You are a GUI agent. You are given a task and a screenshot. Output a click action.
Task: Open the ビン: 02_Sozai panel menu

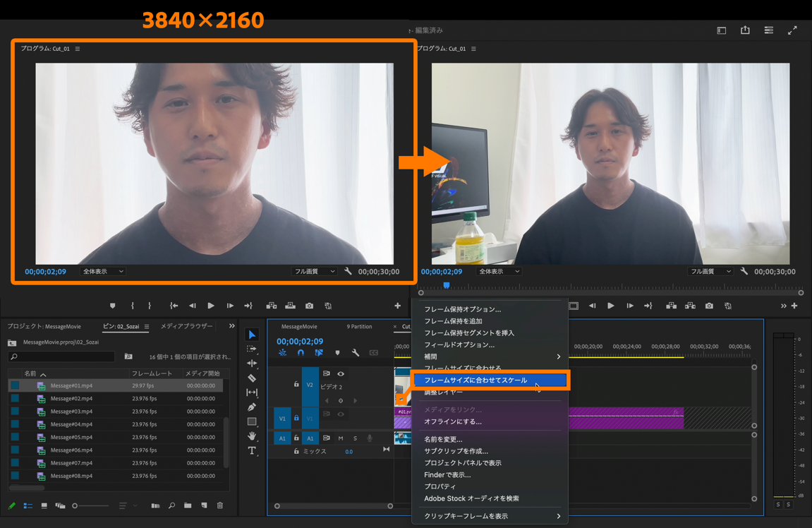[x=147, y=326]
